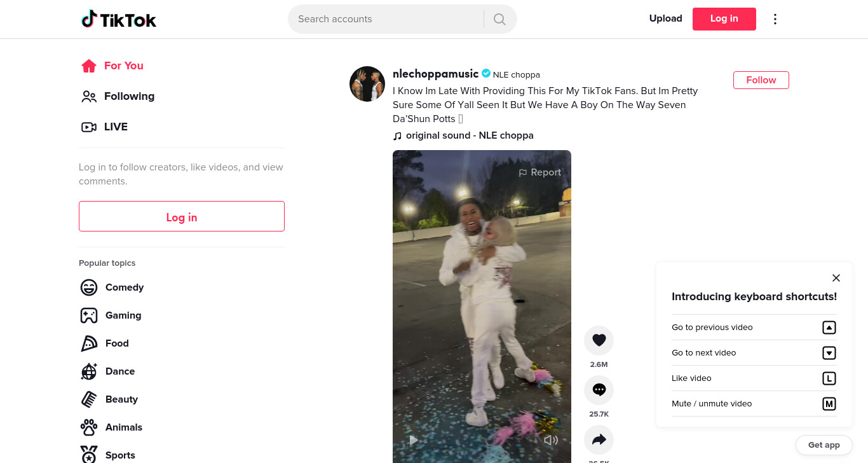Share the video using the arrow icon
868x463 pixels.
point(599,439)
